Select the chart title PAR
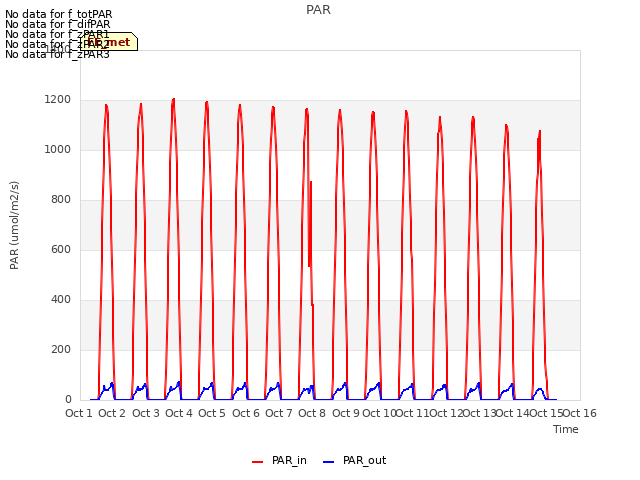 pyautogui.click(x=318, y=10)
